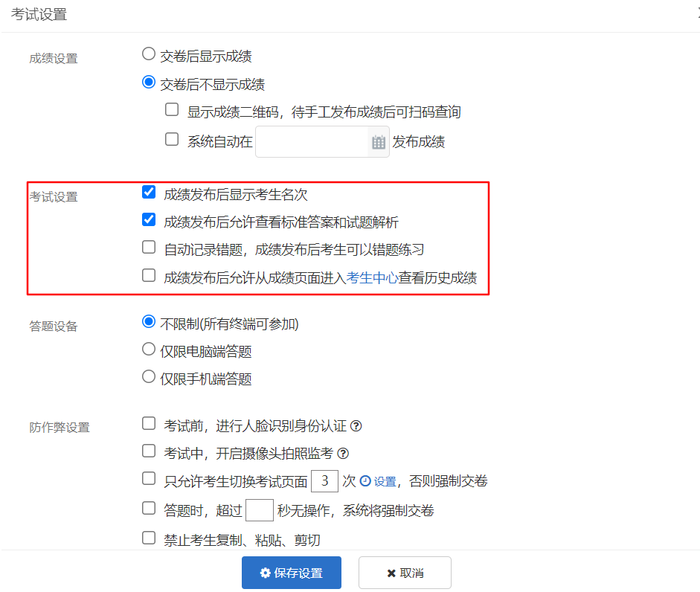Click the page switch count field showing 3
The image size is (700, 592).
(x=324, y=481)
